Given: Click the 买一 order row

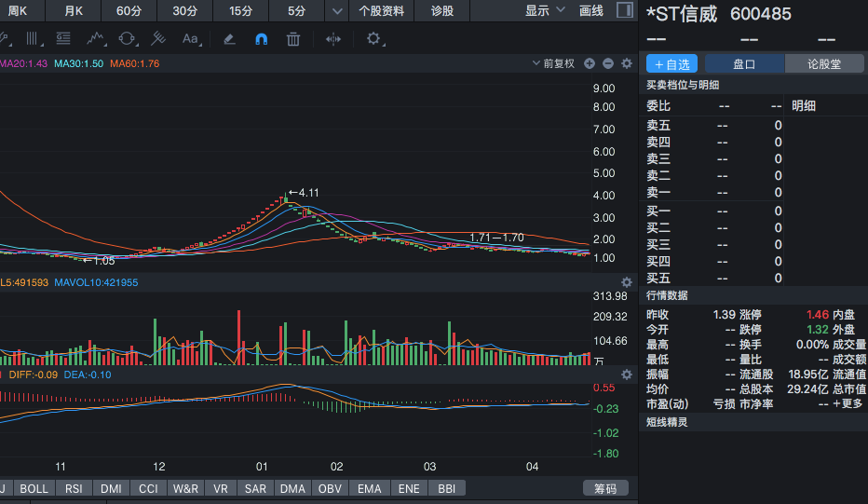Looking at the screenshot, I should click(714, 211).
